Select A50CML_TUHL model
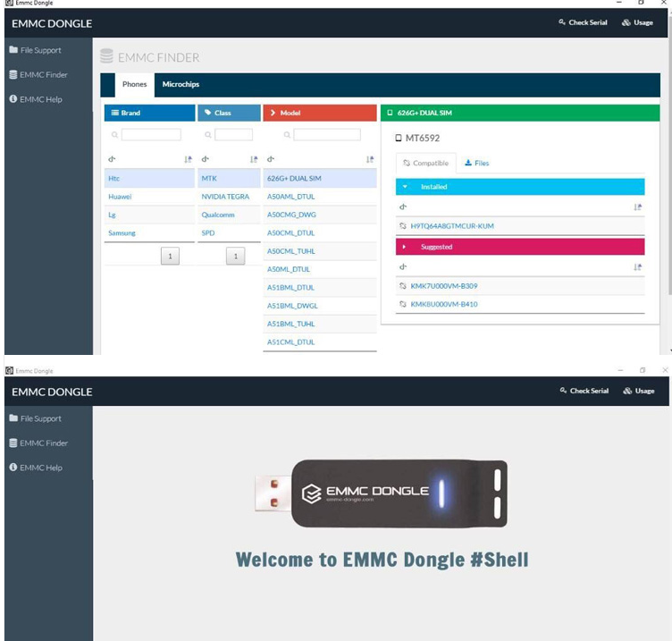 click(x=320, y=251)
